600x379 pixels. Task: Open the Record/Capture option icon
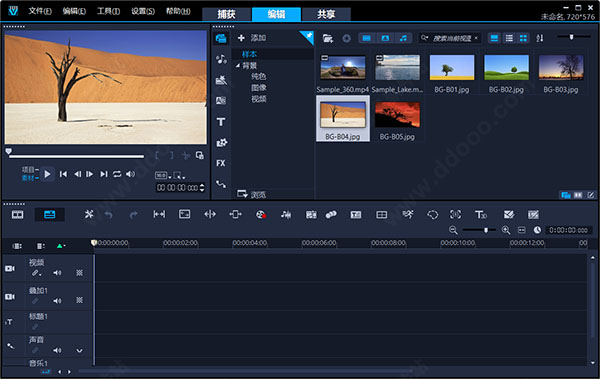coord(261,215)
